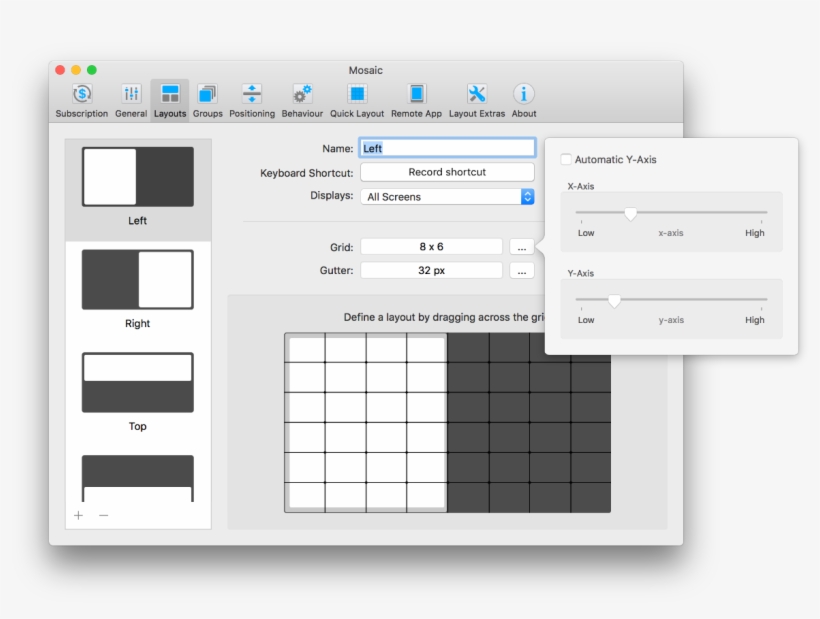Add a new layout with the plus button

pyautogui.click(x=79, y=516)
